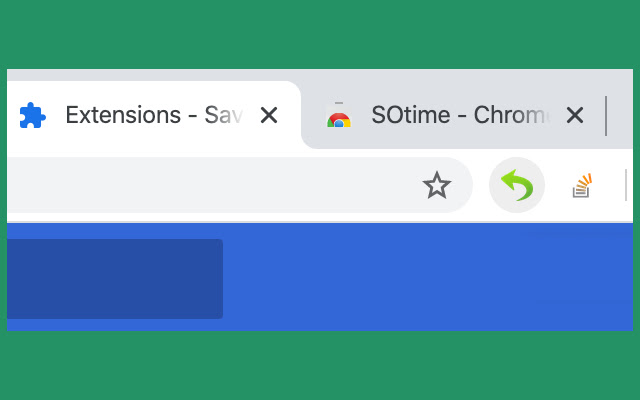Open the orange Stack Overflow SOtime extension
The width and height of the screenshot is (640, 400).
[582, 185]
